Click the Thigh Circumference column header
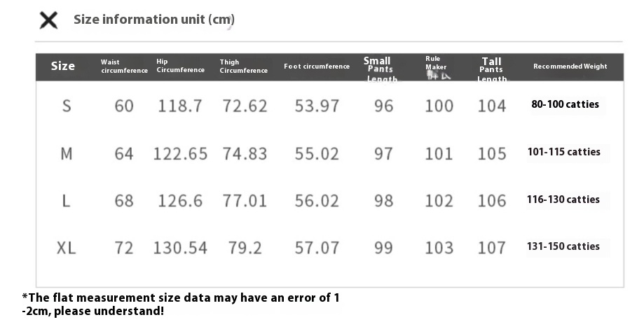This screenshot has height=329, width=644. coord(243,66)
